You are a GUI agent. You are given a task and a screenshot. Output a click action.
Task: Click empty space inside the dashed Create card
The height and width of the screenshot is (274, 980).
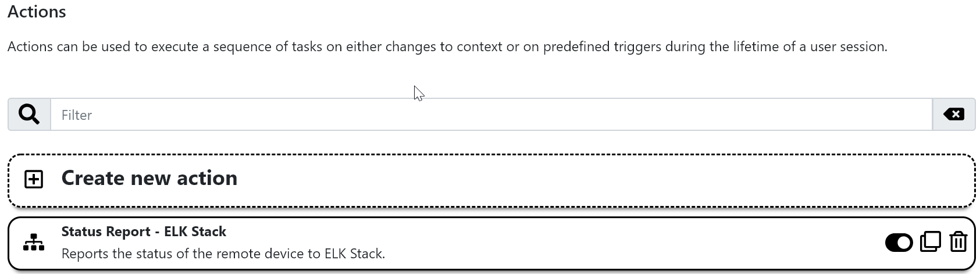[582, 180]
